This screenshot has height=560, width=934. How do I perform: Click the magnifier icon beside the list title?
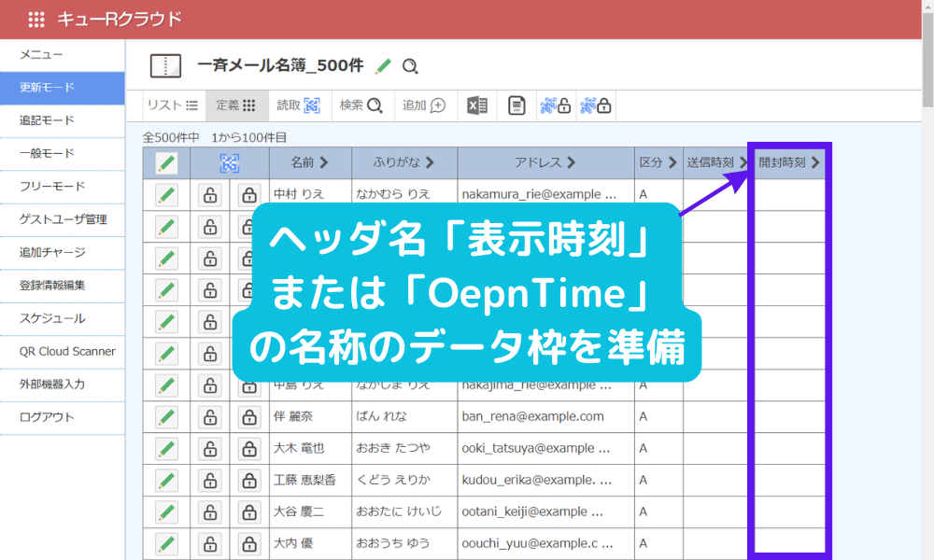coord(409,66)
